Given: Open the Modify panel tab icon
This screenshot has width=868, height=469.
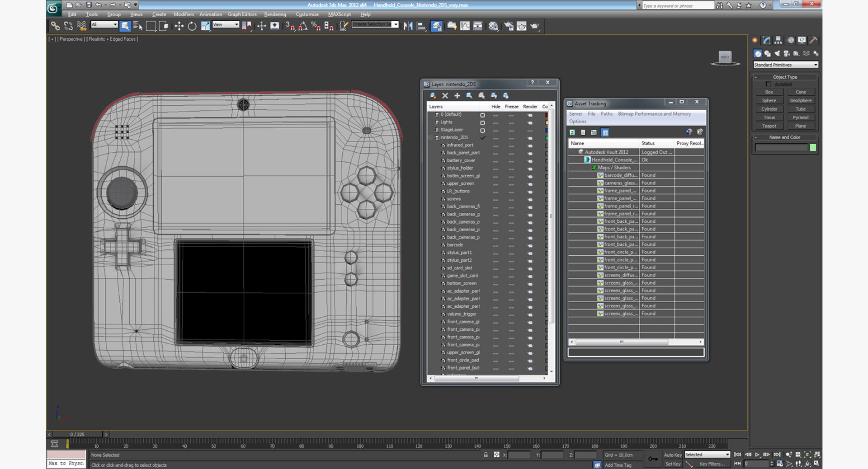Looking at the screenshot, I should 767,40.
